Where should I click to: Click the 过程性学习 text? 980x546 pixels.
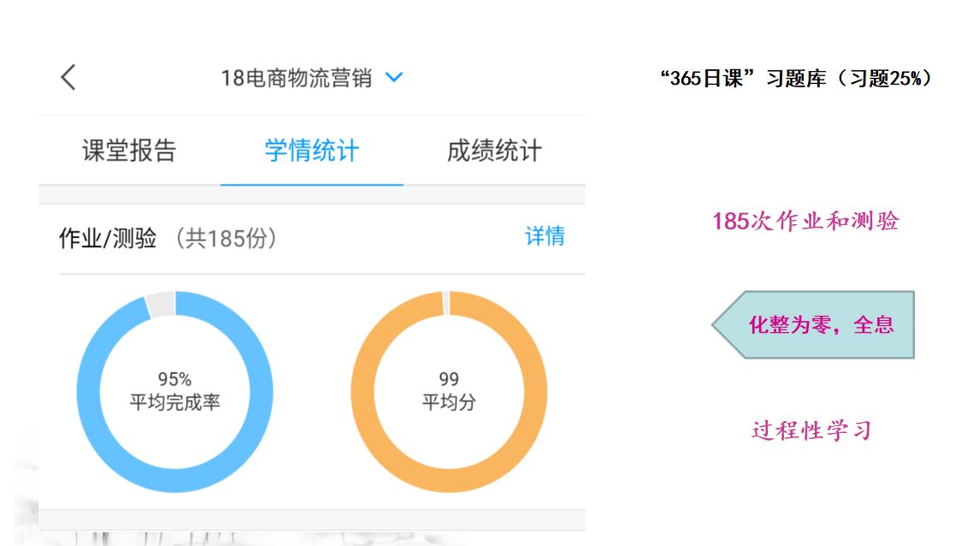tap(811, 430)
